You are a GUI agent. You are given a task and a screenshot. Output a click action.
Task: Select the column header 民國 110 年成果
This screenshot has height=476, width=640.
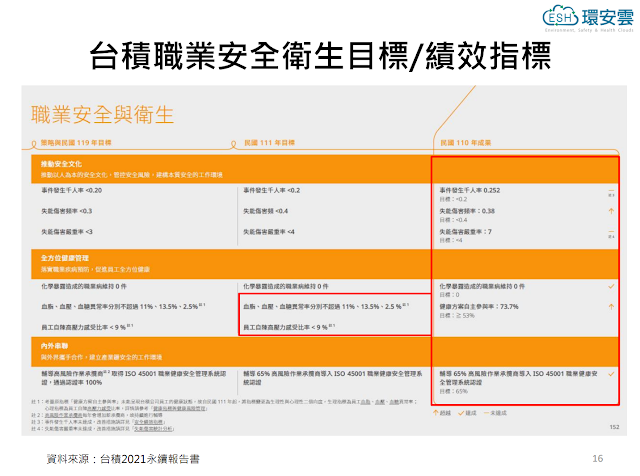click(465, 142)
